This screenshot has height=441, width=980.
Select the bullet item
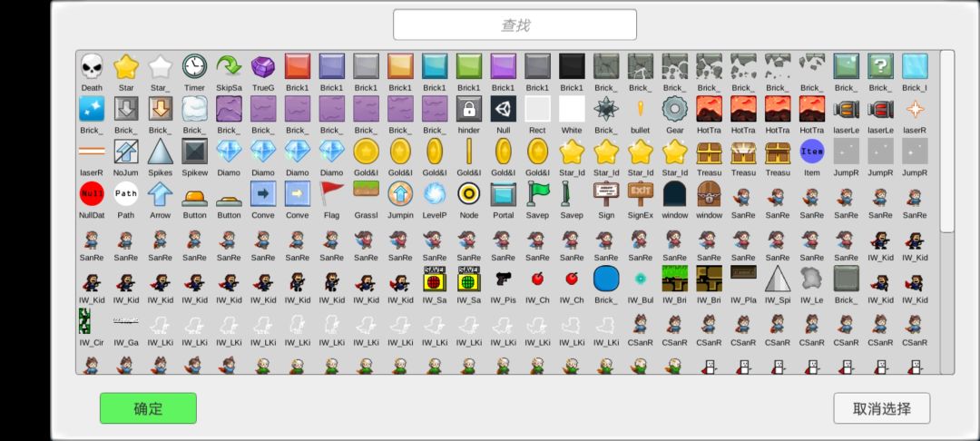point(640,109)
